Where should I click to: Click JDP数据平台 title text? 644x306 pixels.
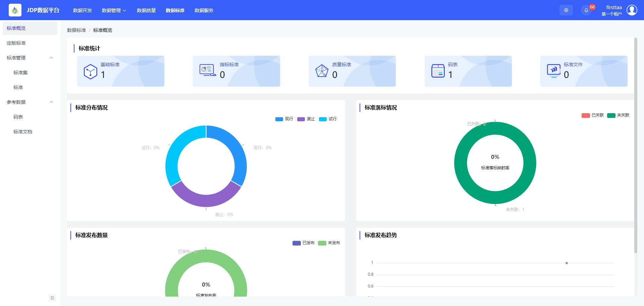(x=43, y=10)
